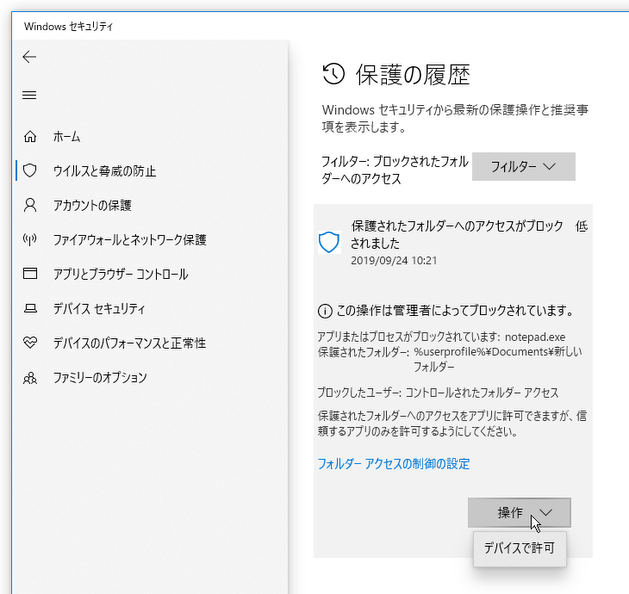Screen dimensions: 629x594
Task: Click the フィルター: ブロックされたフォルダーへのアクセス label
Action: [x=395, y=170]
